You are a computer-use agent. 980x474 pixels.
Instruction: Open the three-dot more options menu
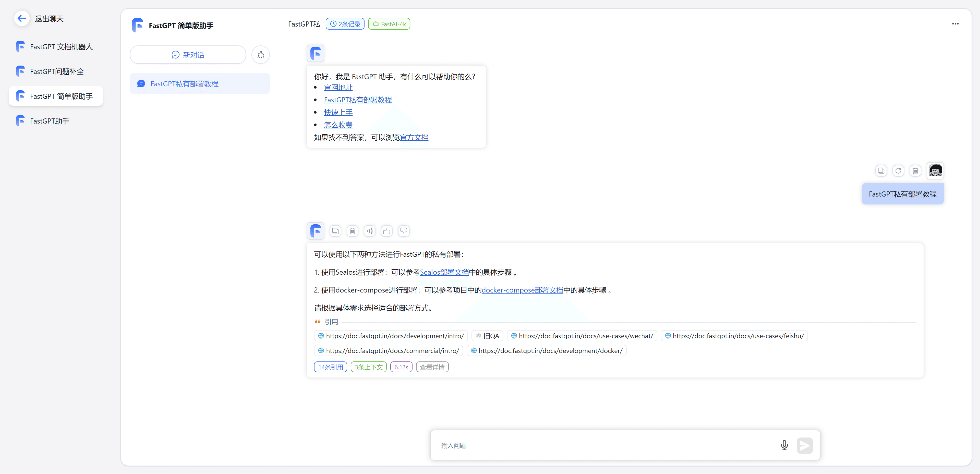point(955,23)
